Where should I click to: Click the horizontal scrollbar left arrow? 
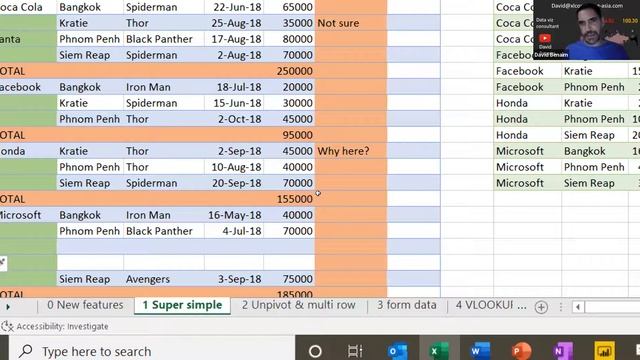tap(578, 307)
